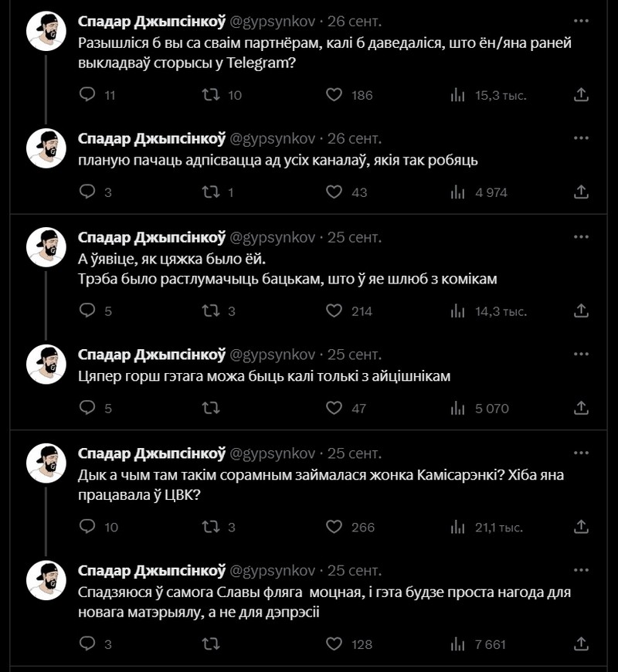Share the tweet about айцішнікам

pos(582,408)
